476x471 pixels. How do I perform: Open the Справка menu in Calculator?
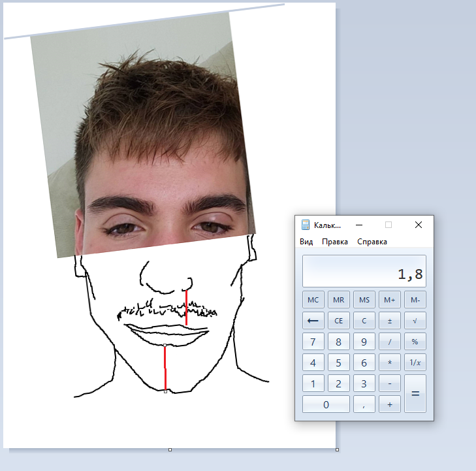(x=372, y=242)
